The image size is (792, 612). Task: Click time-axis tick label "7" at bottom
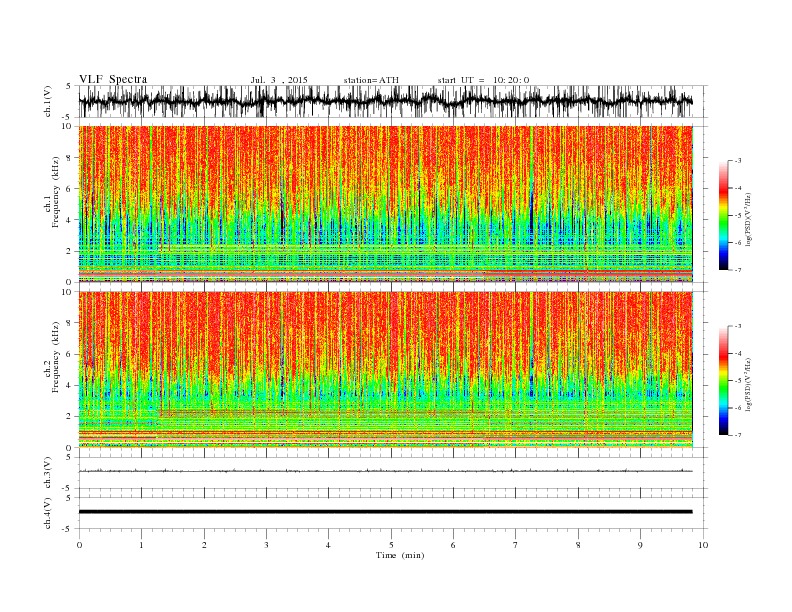tap(516, 545)
